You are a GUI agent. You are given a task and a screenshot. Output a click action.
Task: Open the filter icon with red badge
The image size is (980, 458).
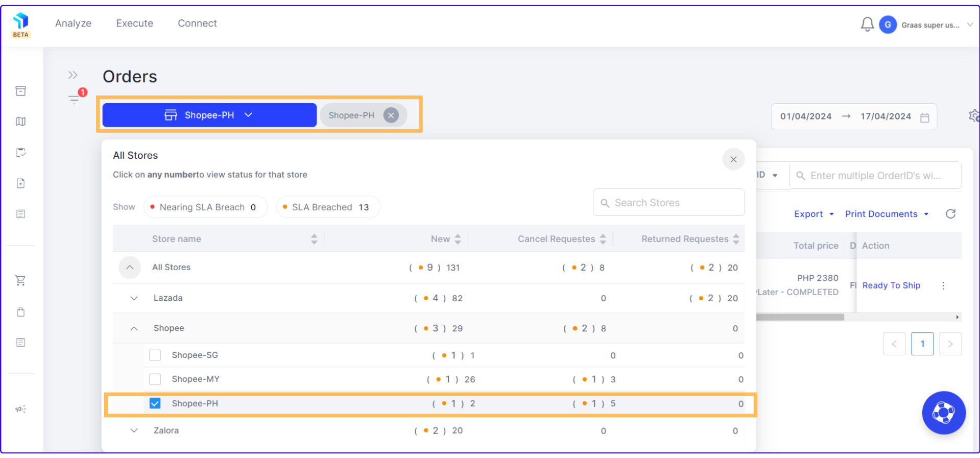click(75, 99)
